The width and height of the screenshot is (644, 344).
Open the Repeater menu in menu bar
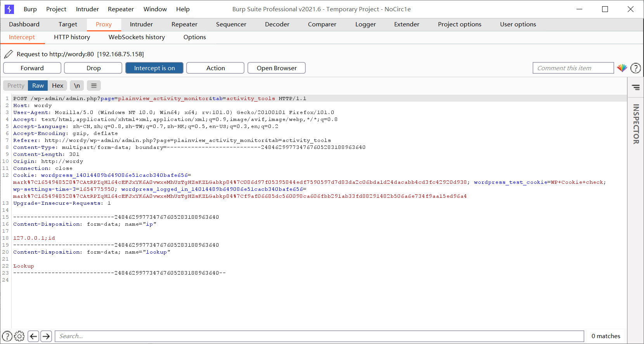[121, 9]
